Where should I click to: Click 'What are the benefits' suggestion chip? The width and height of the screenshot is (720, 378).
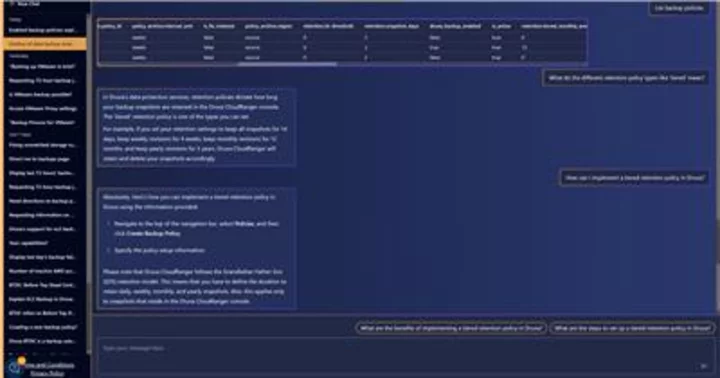point(451,328)
